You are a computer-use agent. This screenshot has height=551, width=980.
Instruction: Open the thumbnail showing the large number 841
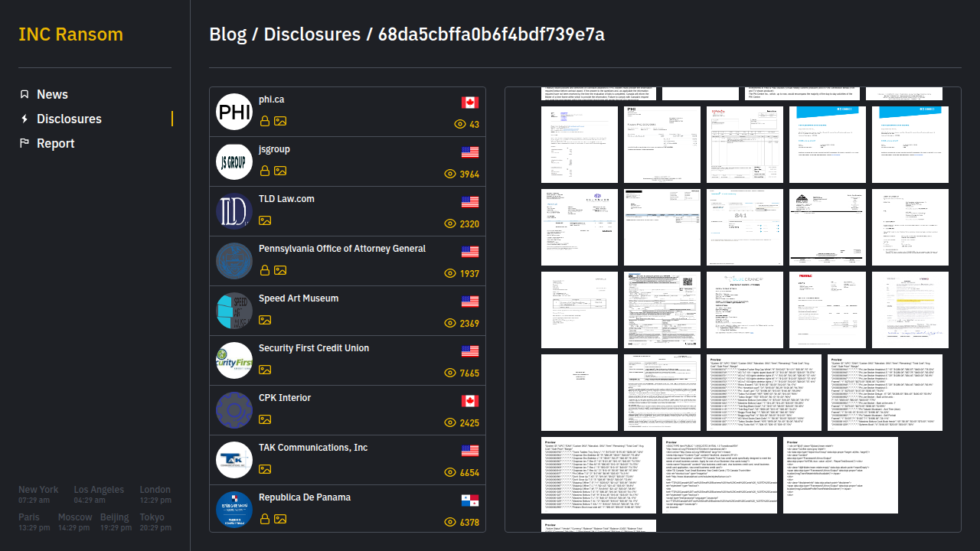[x=745, y=227]
